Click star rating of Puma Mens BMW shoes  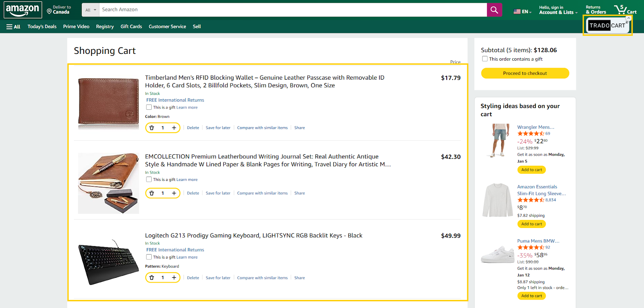[530, 247]
